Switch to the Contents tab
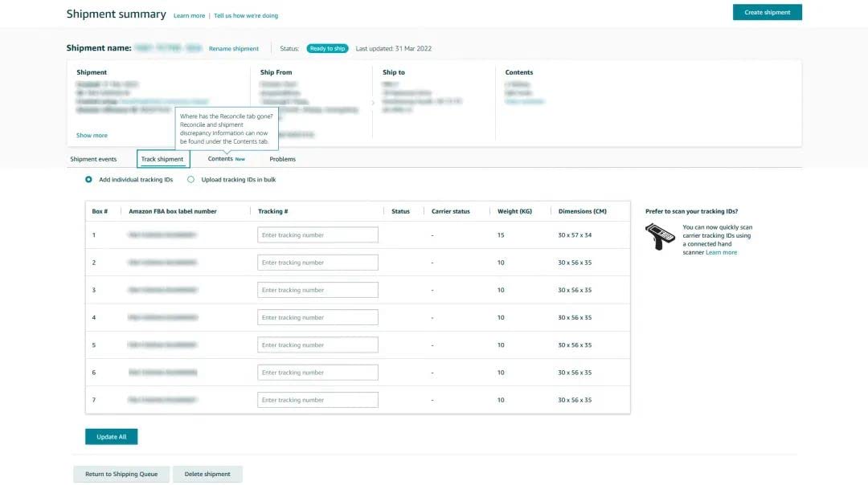Viewport: 868px width, 485px height. pos(220,159)
